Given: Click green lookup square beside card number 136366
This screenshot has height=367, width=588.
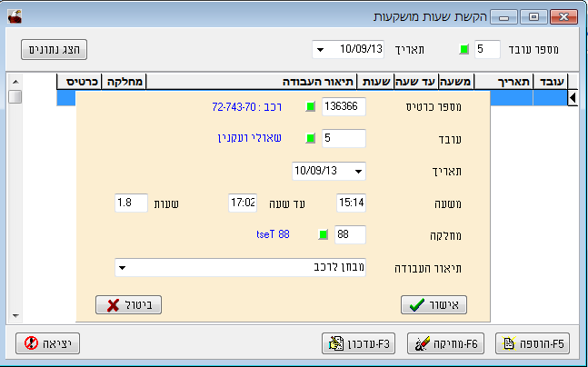Looking at the screenshot, I should coord(311,107).
